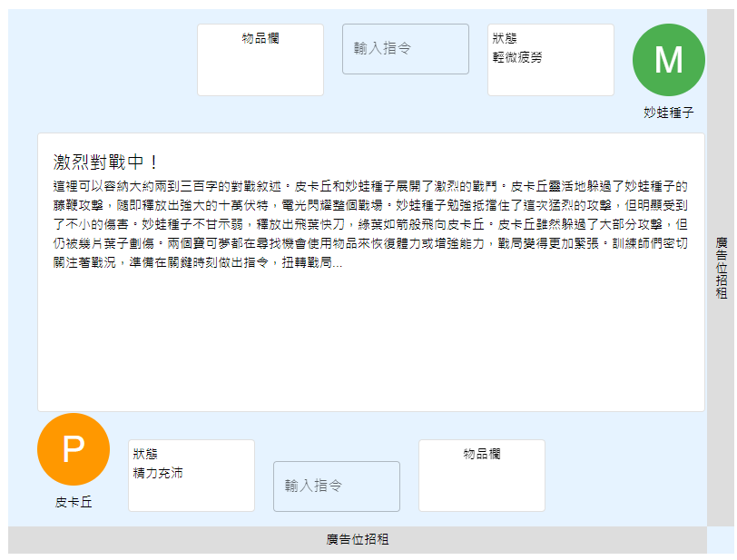Viewport: 737px width, 560px height.
Task: Focus the bottom 輸入指令 input field
Action: tap(337, 486)
